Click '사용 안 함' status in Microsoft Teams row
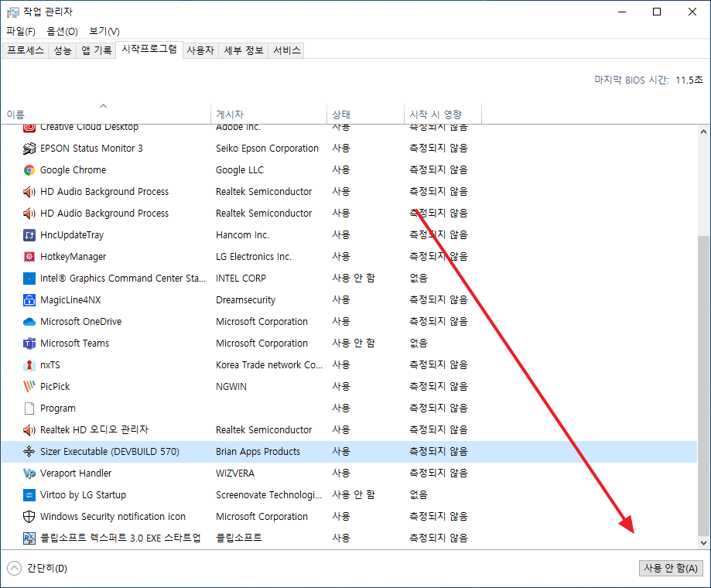 click(354, 344)
